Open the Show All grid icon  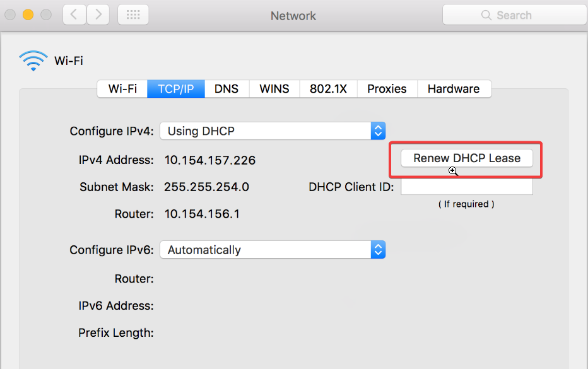pos(132,15)
